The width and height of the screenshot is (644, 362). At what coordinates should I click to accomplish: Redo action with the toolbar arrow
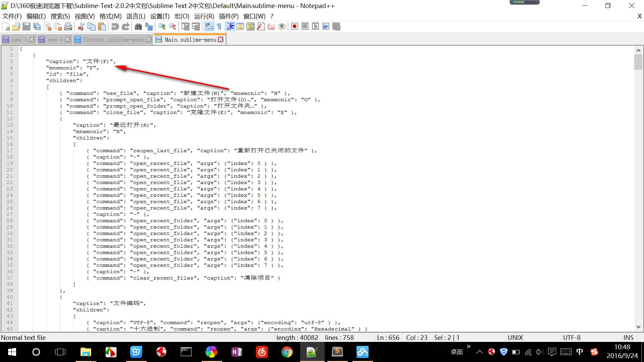(125, 26)
